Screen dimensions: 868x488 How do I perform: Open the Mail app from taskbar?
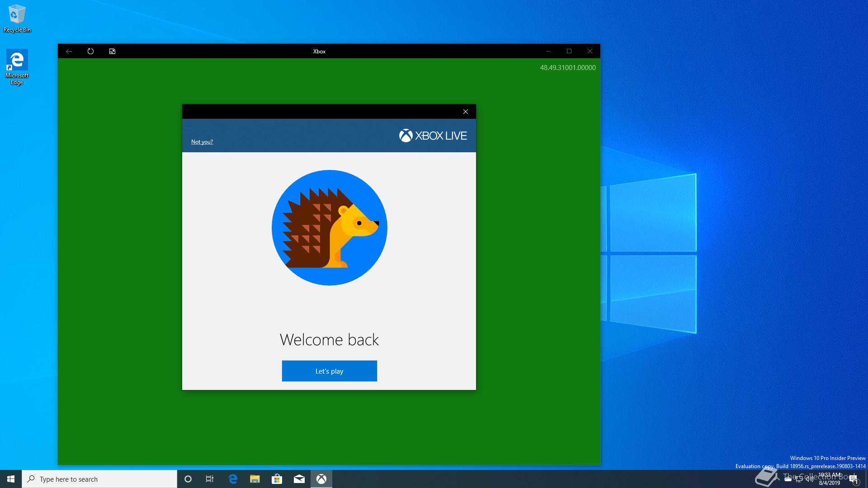[x=299, y=479]
